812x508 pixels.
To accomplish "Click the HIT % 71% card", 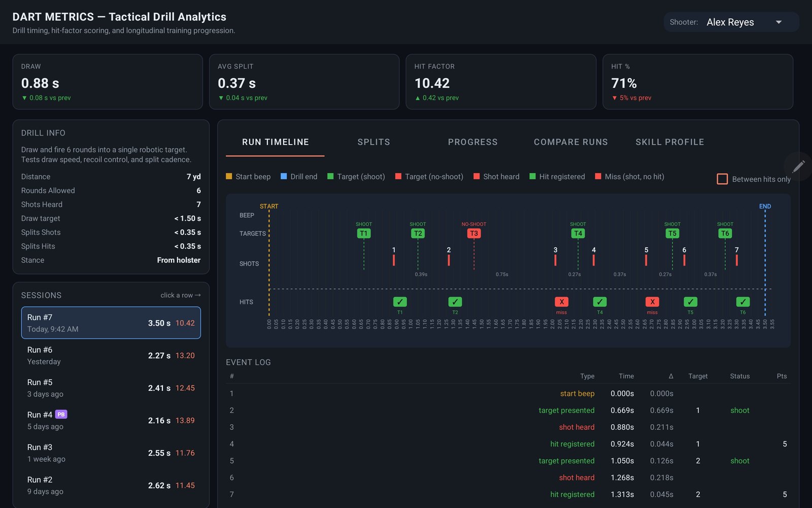I will [x=698, y=82].
